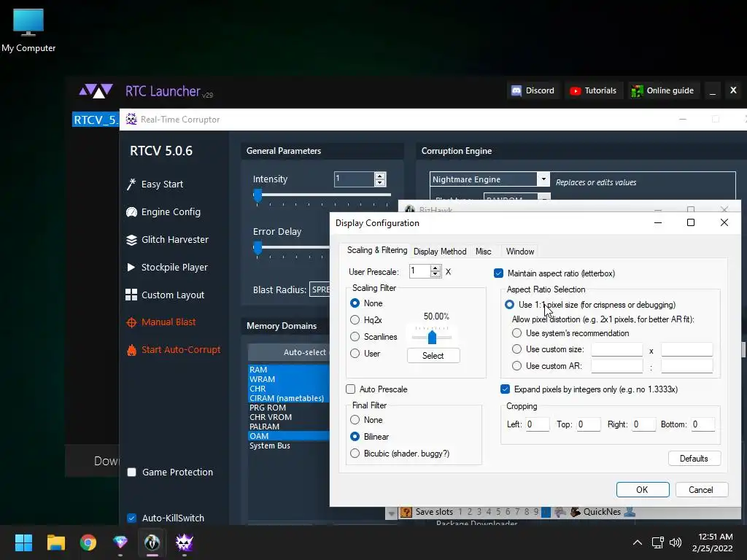Click the Custom Layout grid icon

(x=131, y=295)
